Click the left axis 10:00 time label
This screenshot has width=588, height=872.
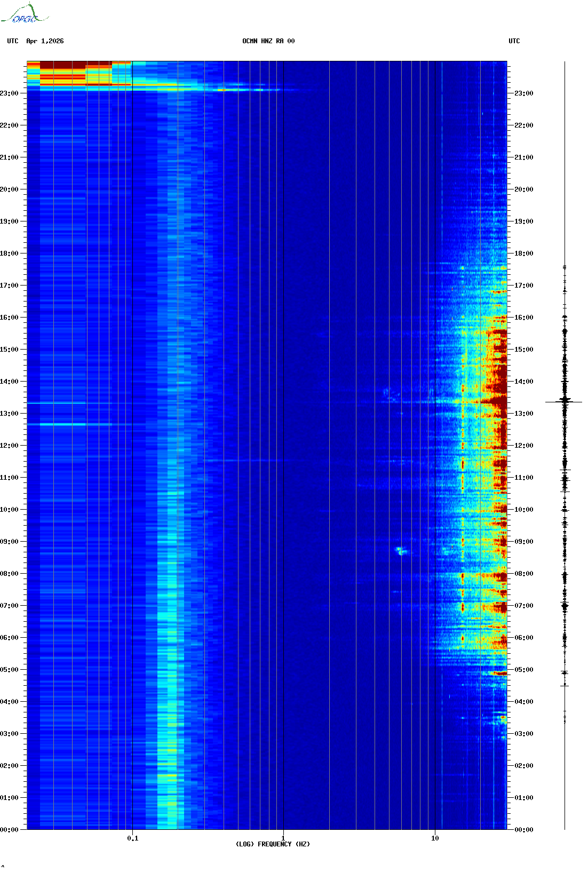[x=9, y=510]
